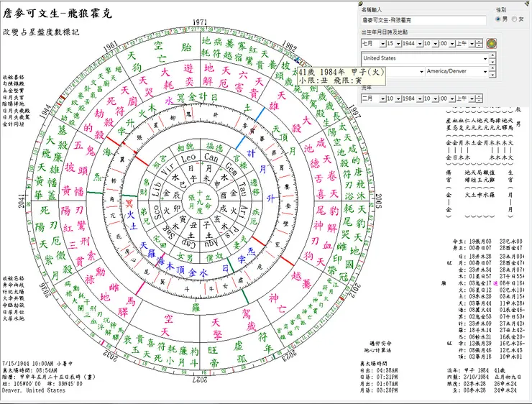Open the transit year dropdown showing 1984
Viewport: 532px width, 404px height.
click(x=420, y=98)
